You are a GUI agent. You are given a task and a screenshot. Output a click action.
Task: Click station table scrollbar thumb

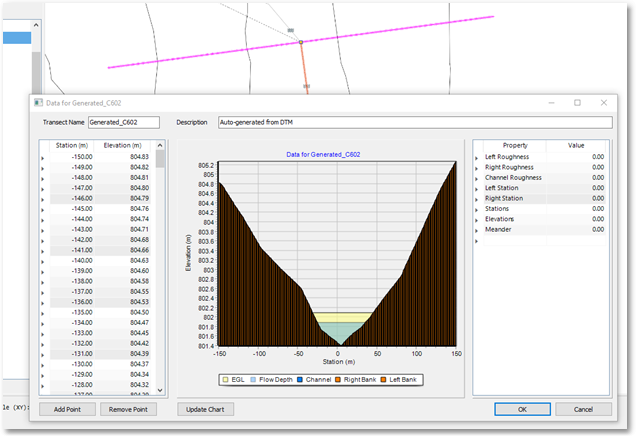click(x=160, y=159)
